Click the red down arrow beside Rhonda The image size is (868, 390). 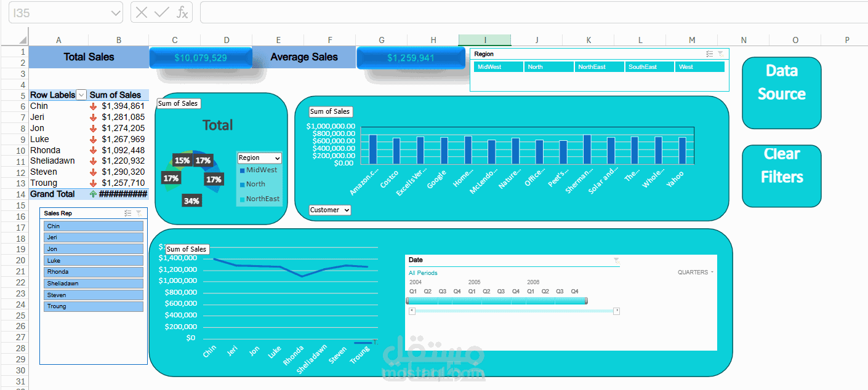[94, 150]
